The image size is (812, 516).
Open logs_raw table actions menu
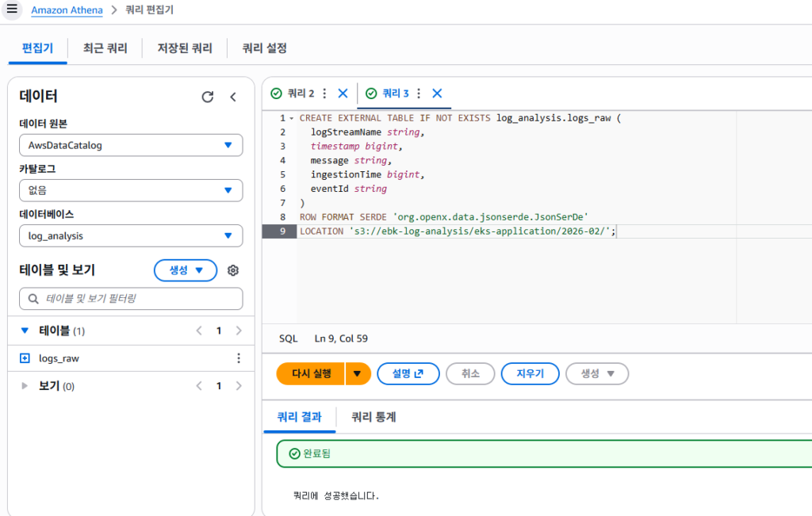239,358
